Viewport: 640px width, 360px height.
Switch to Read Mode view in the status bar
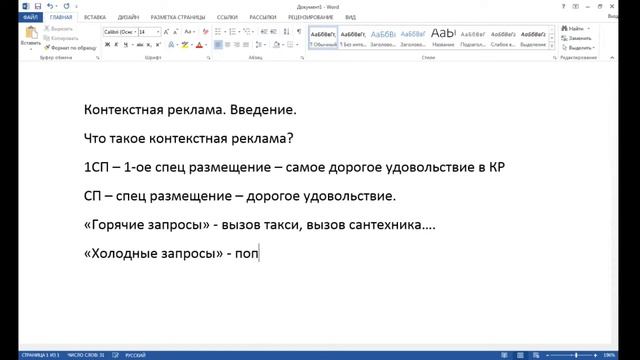pos(504,355)
